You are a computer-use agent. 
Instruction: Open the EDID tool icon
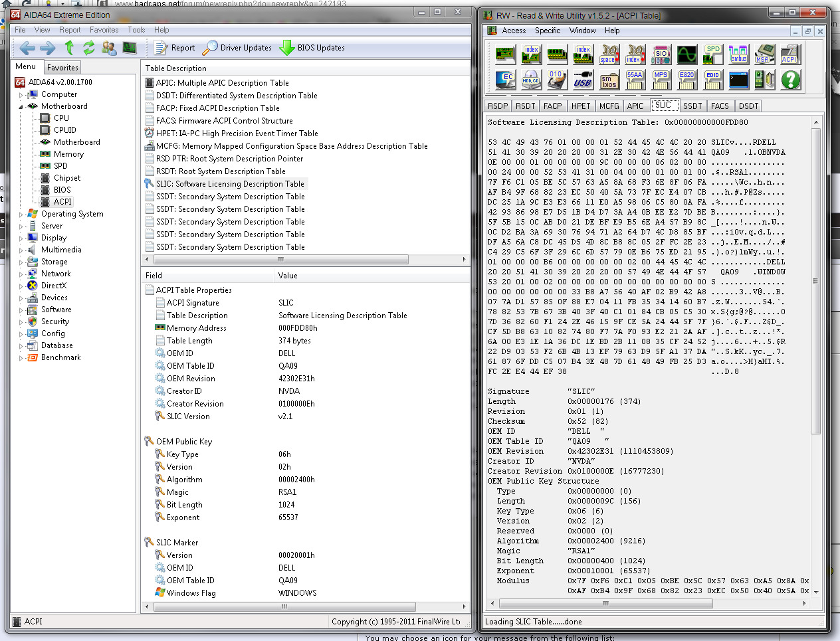(x=712, y=80)
